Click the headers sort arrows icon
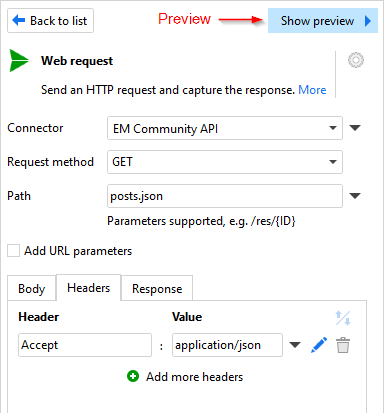The height and width of the screenshot is (413, 384). [x=343, y=318]
